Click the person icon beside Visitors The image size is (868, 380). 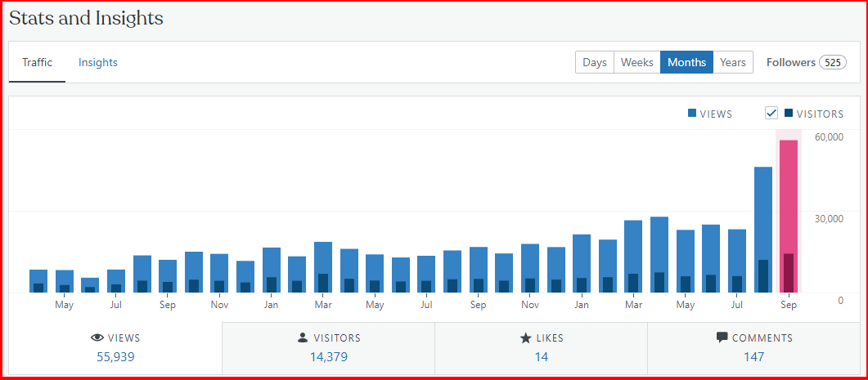tap(303, 338)
